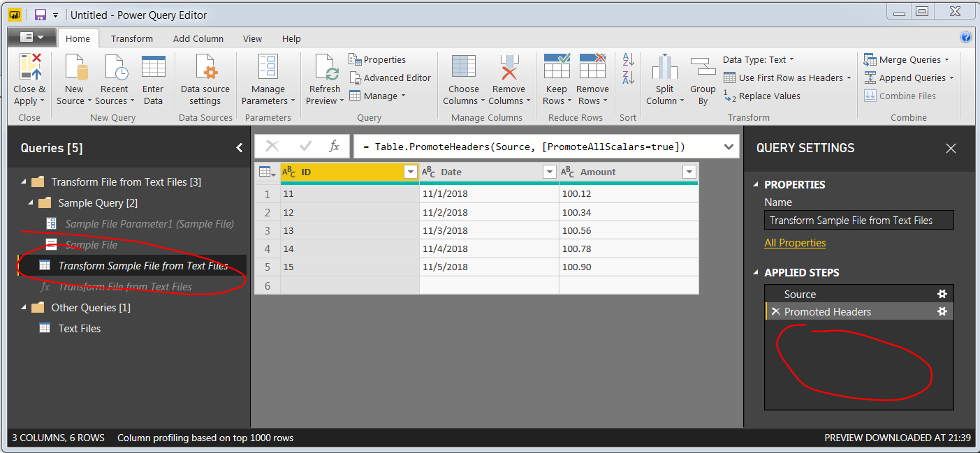Collapse the APPLIED STEPS section

click(756, 273)
